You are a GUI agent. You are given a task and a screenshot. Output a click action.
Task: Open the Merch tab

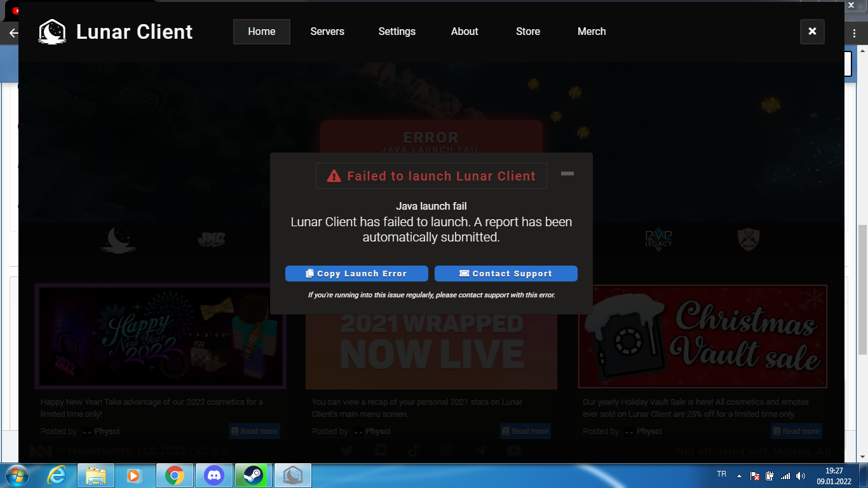pyautogui.click(x=592, y=32)
